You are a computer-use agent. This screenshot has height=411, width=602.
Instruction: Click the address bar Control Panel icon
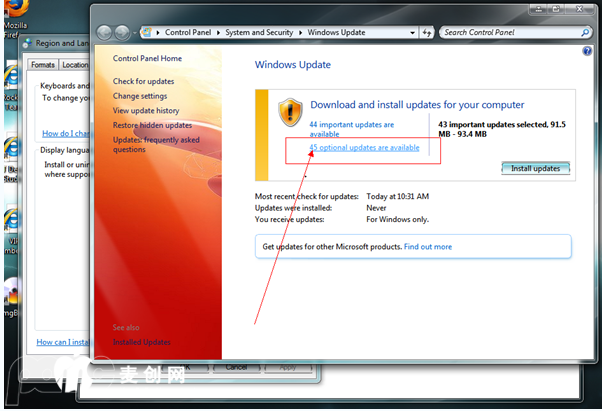(x=148, y=33)
